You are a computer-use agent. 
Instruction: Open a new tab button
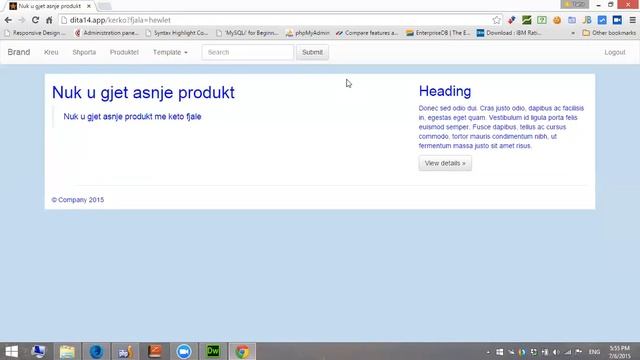click(104, 6)
